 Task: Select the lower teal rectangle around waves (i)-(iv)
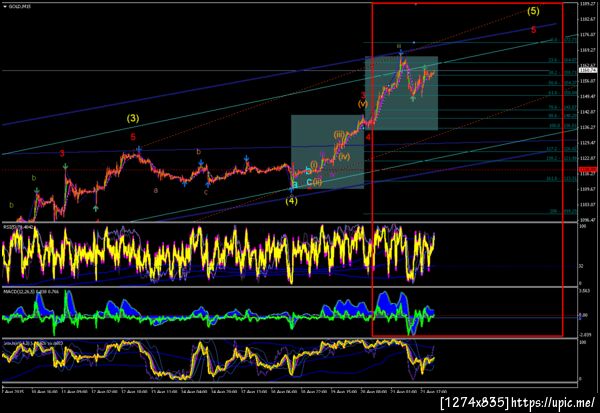tap(328, 152)
